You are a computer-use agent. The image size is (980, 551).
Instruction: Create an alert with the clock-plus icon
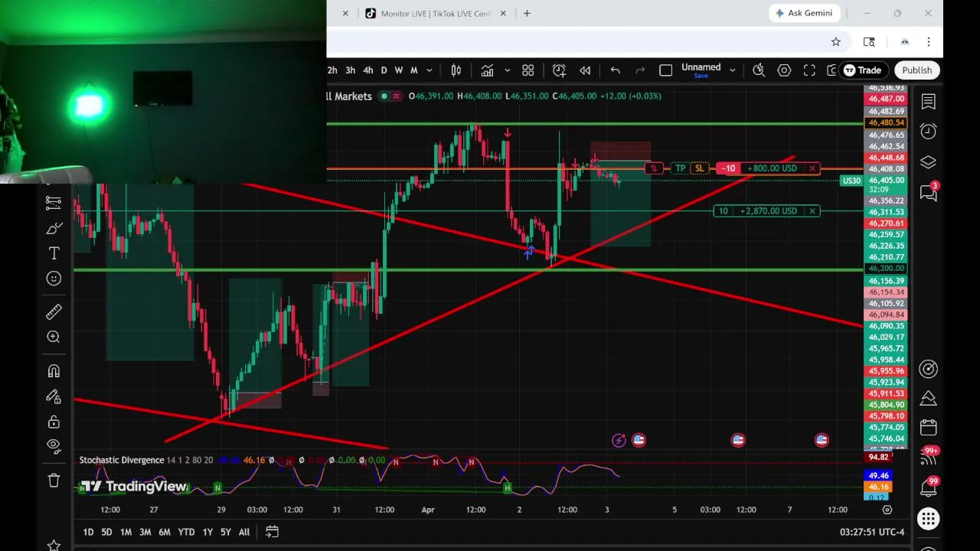(x=559, y=70)
